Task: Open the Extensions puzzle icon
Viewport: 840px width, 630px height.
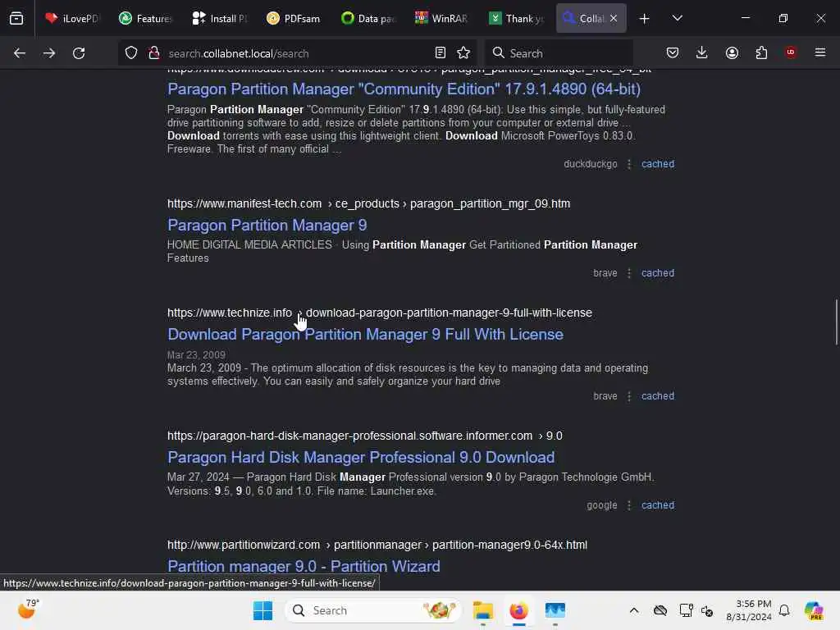Action: (761, 52)
